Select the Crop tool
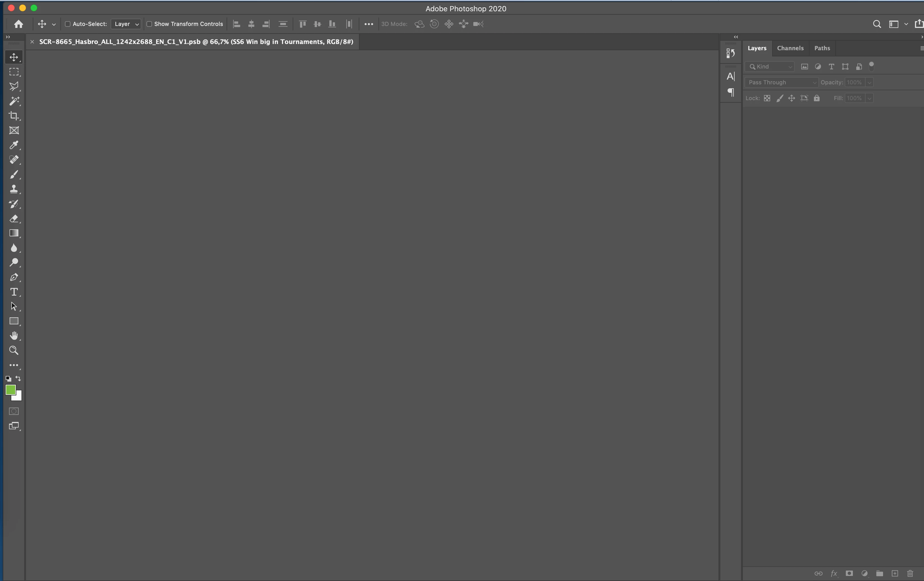The height and width of the screenshot is (581, 924). [x=14, y=115]
